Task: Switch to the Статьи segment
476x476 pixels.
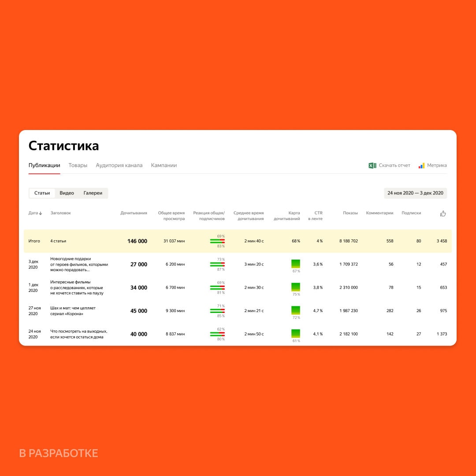Action: (42, 193)
